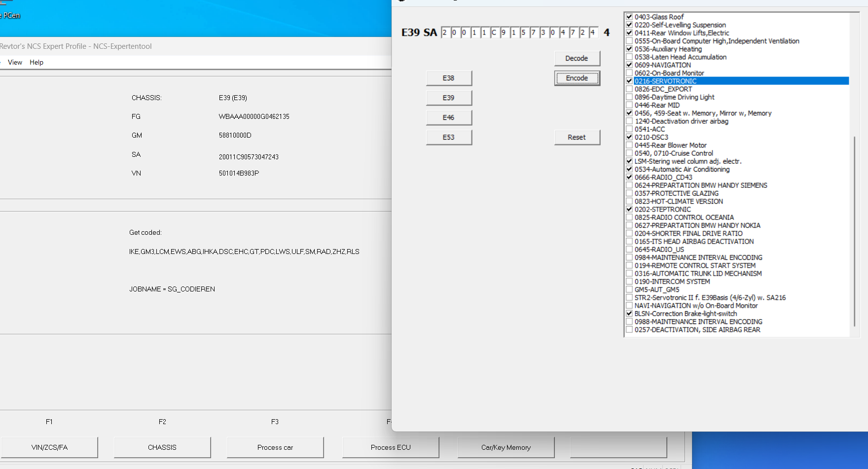Check 0896-Daytime Driving Light

coord(629,97)
